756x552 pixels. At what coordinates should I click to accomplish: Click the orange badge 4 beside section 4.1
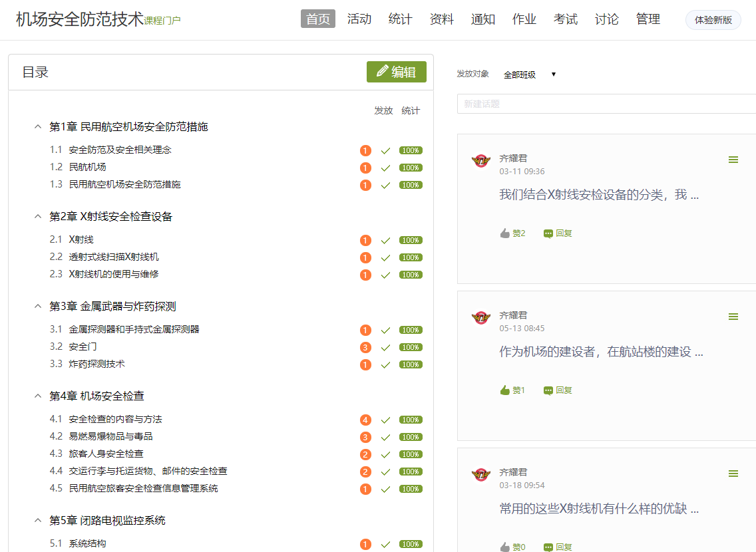365,420
